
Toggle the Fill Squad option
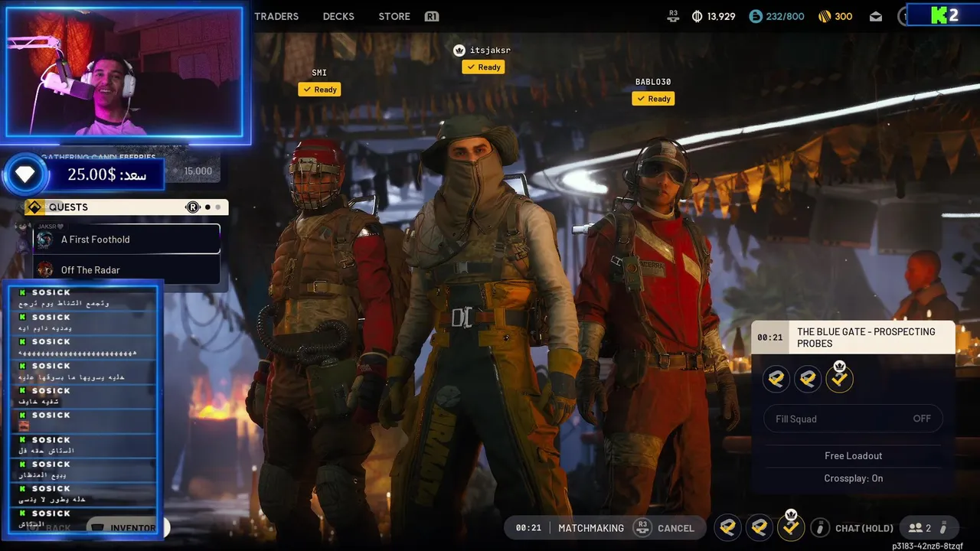854,419
